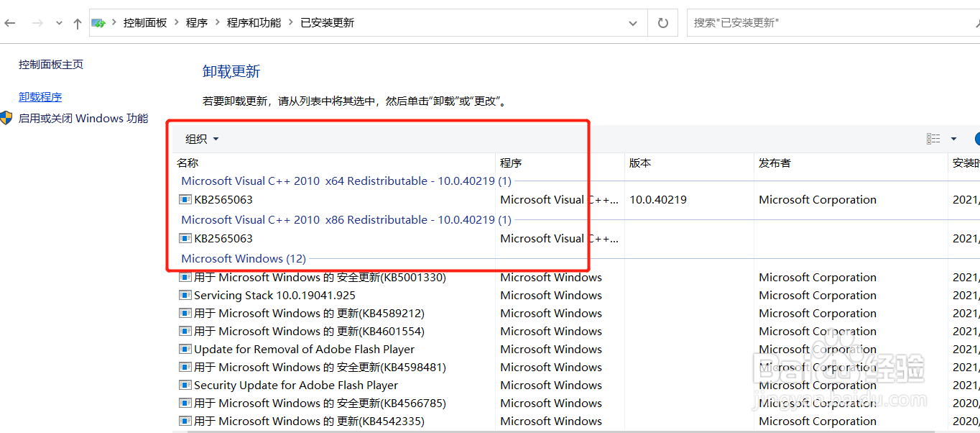The height and width of the screenshot is (433, 980).
Task: Select the security update KB4566785 row
Action: pos(320,403)
